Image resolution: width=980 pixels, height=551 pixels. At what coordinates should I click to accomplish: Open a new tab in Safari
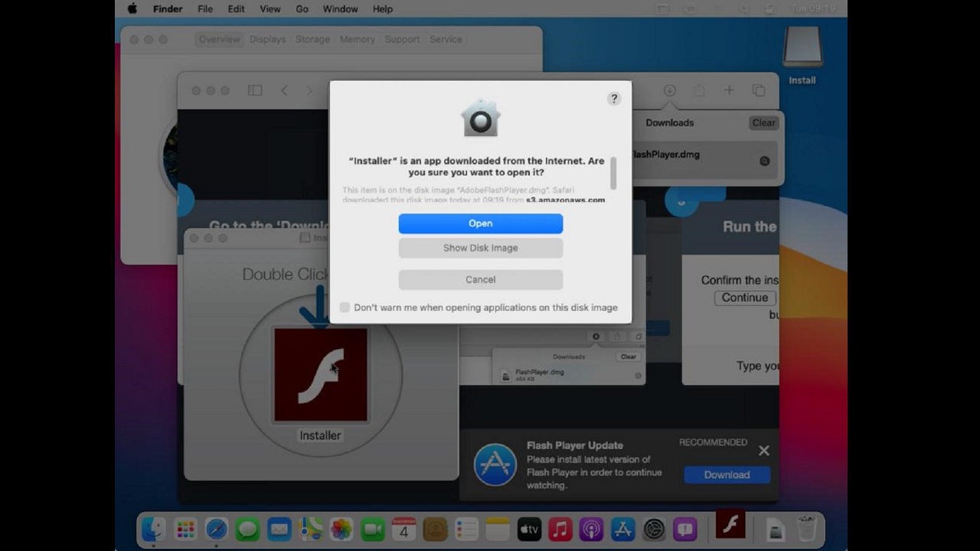click(729, 90)
